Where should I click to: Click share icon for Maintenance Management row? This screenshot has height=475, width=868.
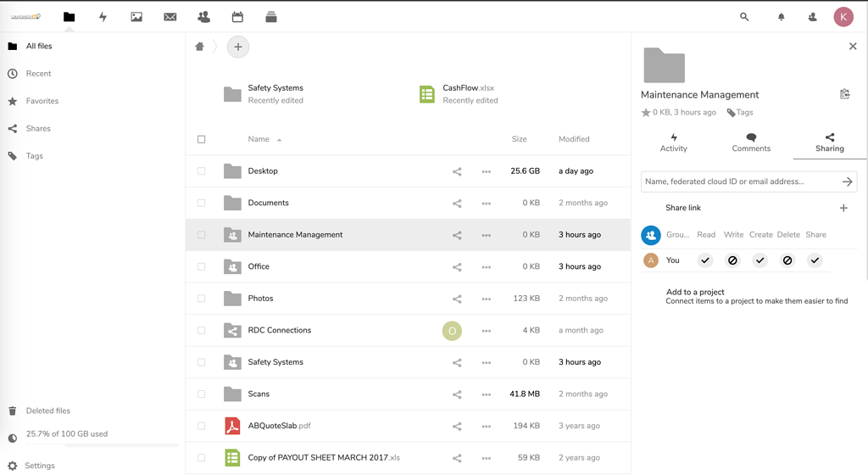click(457, 235)
